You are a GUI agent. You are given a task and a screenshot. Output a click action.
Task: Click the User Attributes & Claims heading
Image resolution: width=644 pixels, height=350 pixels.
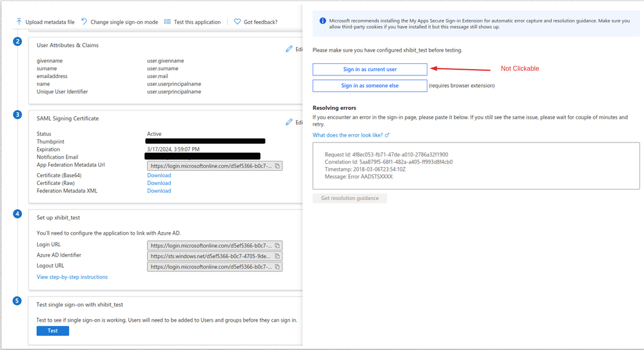[68, 46]
